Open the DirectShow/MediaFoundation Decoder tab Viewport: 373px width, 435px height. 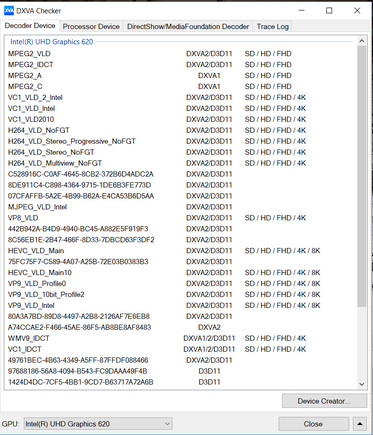click(188, 27)
